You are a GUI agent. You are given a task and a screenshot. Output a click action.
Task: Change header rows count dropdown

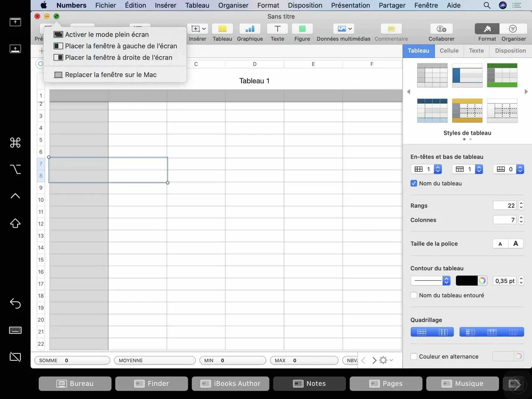468,169
